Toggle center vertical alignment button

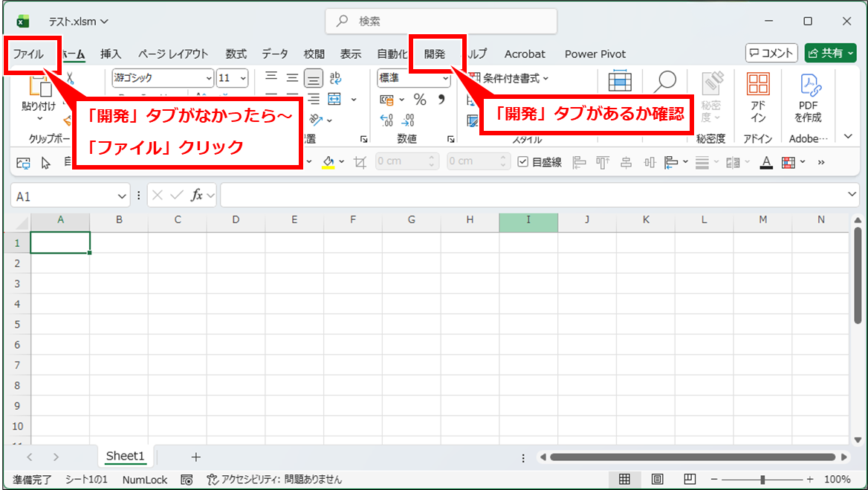tap(293, 78)
